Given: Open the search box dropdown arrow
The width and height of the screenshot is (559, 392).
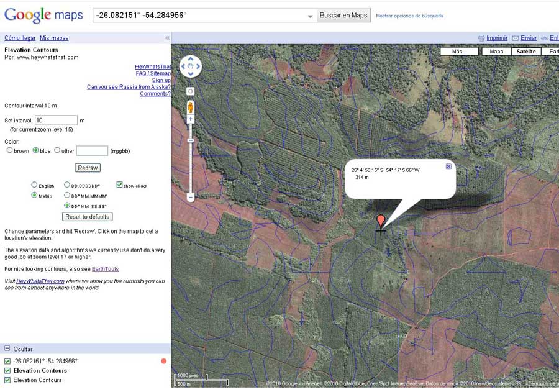Looking at the screenshot, I should pos(311,16).
